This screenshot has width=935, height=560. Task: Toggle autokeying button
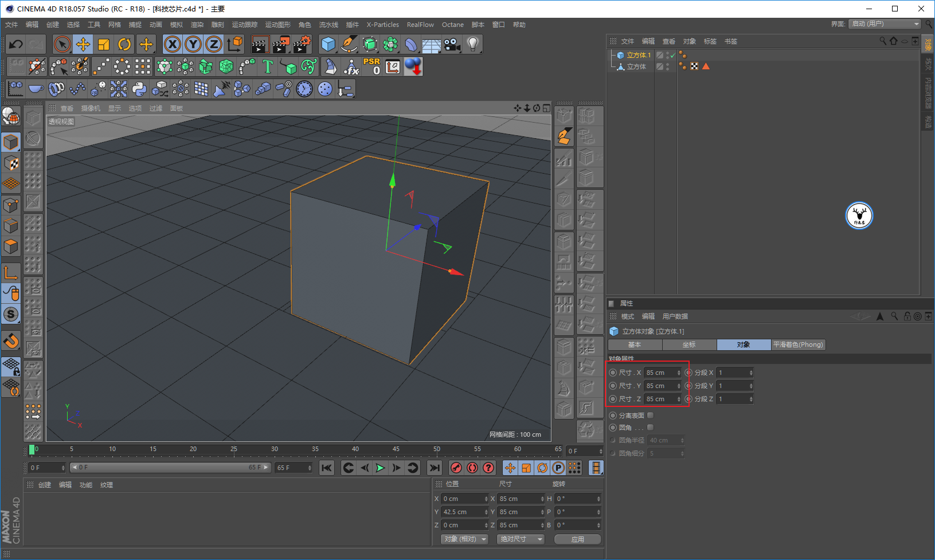(472, 468)
